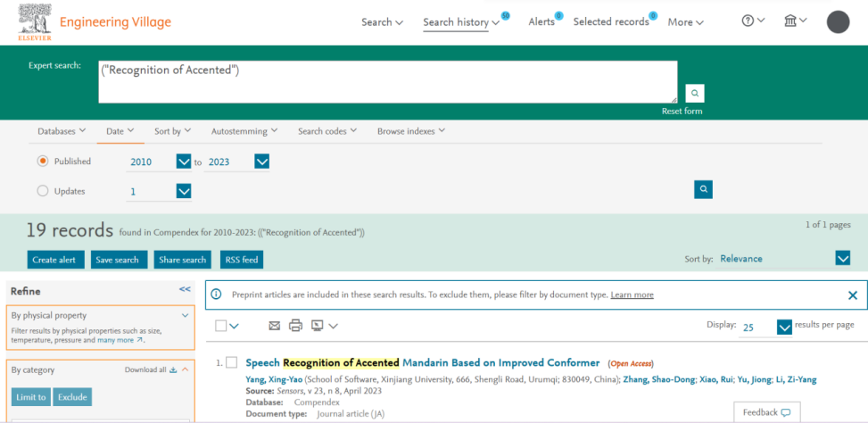The image size is (868, 423).
Task: Open Alerts page
Action: point(541,21)
